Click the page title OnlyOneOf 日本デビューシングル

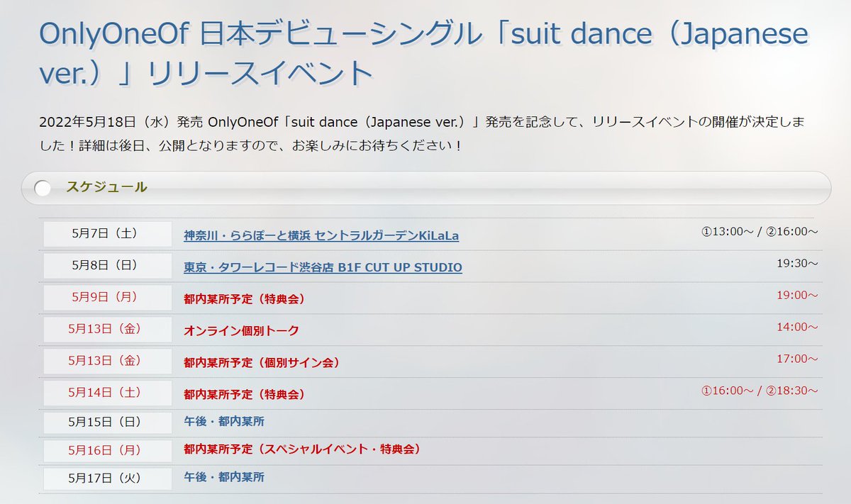424,54
